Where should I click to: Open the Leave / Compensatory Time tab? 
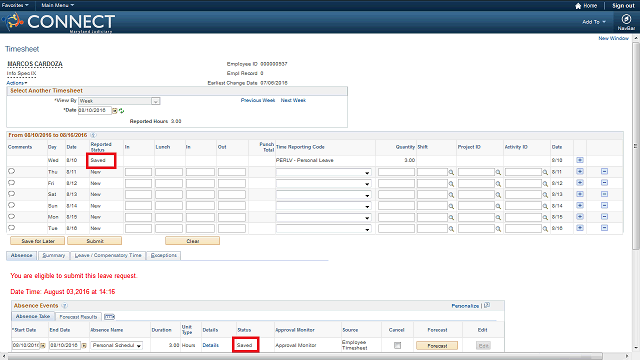[x=108, y=255]
